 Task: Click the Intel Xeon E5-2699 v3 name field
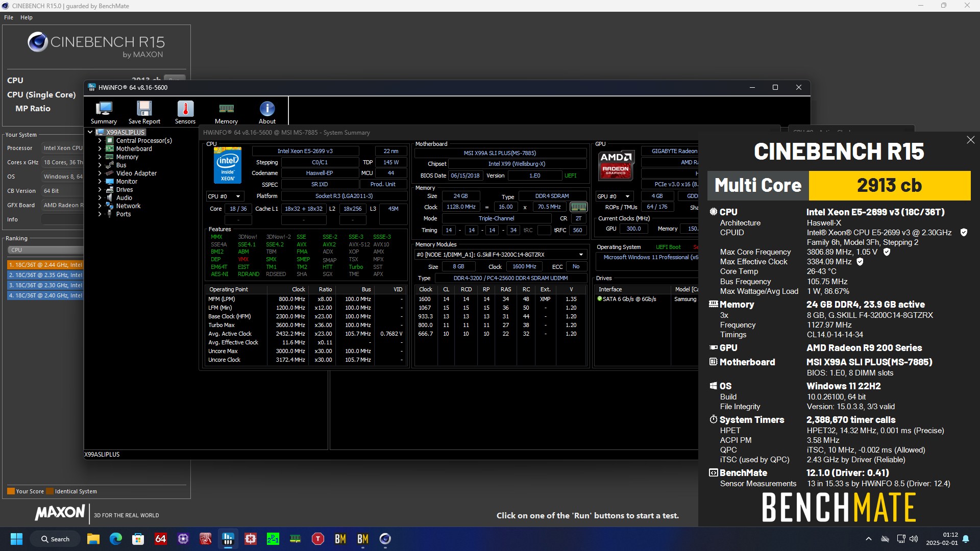[x=305, y=151]
